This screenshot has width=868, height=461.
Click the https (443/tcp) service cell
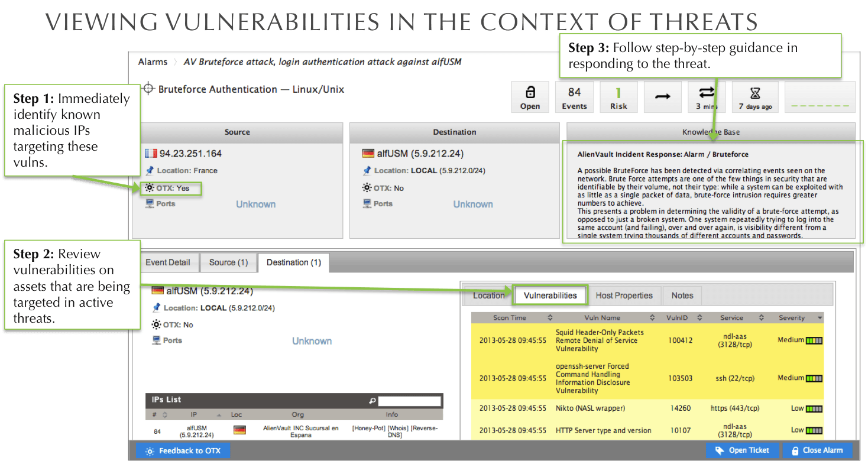735,408
